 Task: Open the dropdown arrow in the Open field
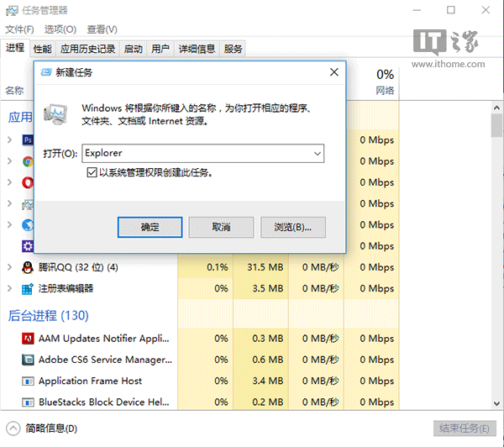[317, 154]
